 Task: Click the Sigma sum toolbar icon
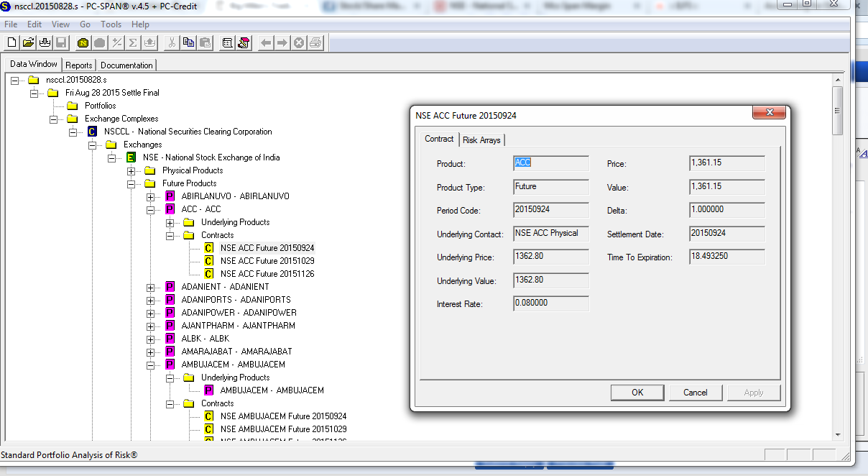coord(133,42)
